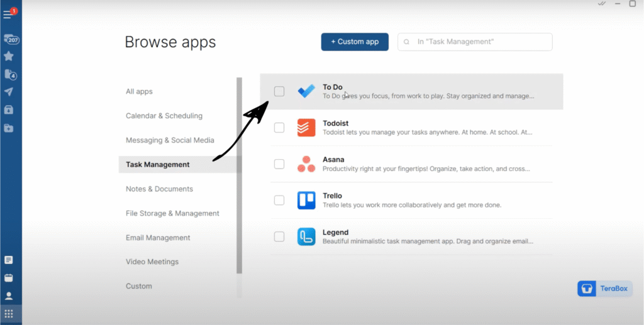The height and width of the screenshot is (325, 644).
Task: Check the Asana app checkbox
Action: pyautogui.click(x=279, y=163)
